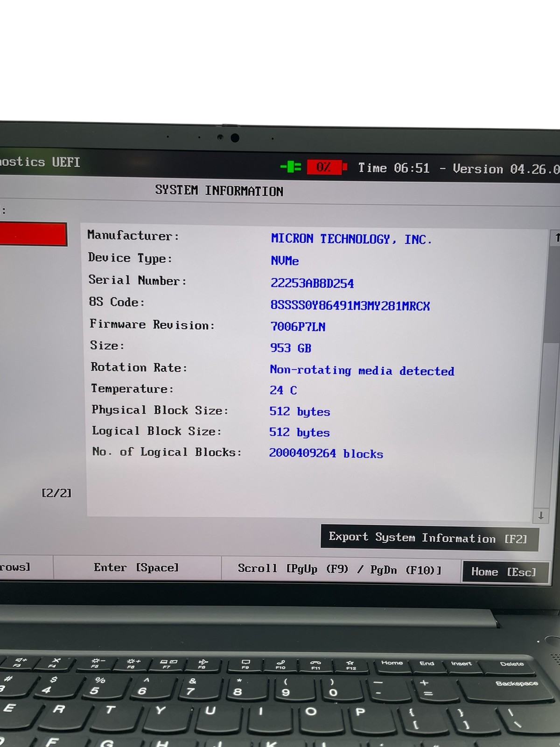
Task: Click the 8S Code: label
Action: tap(117, 302)
